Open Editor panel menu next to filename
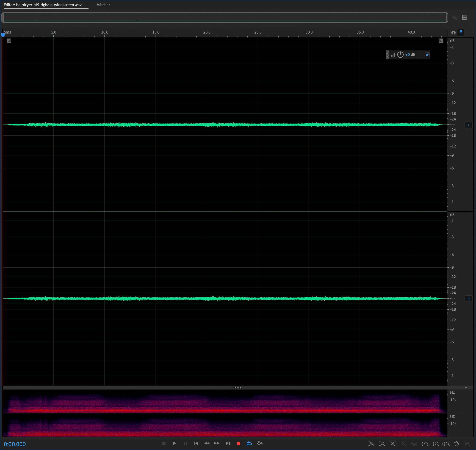This screenshot has width=476, height=450. pyautogui.click(x=87, y=5)
